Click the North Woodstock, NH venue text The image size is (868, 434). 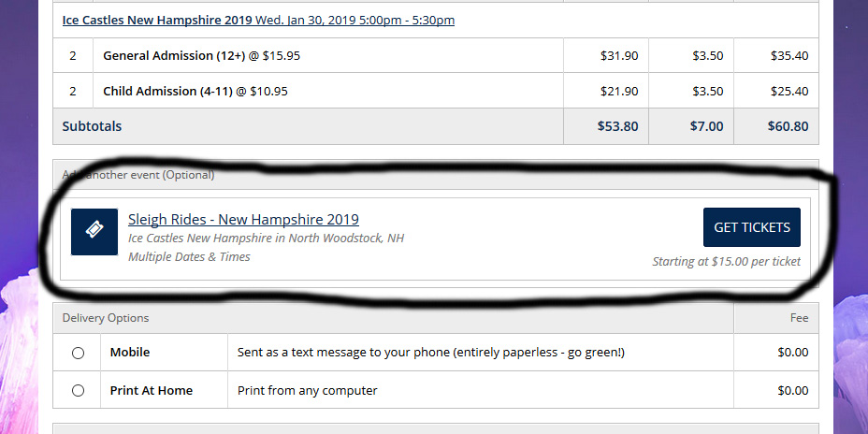pyautogui.click(x=346, y=239)
